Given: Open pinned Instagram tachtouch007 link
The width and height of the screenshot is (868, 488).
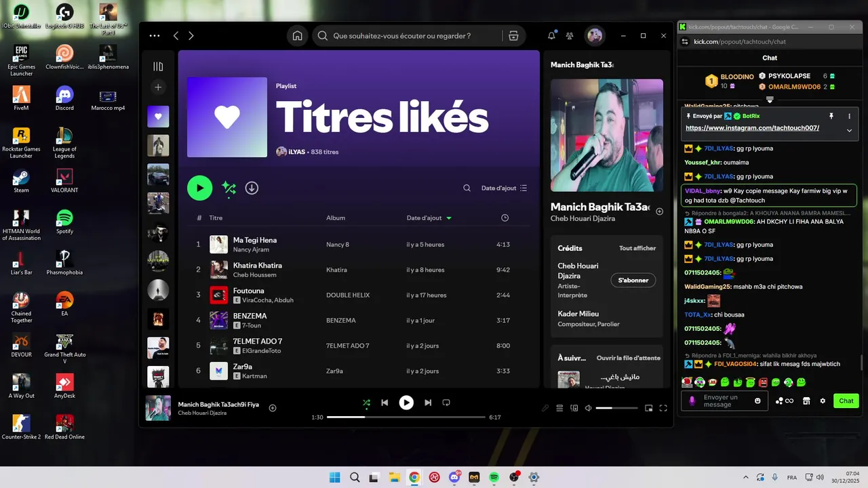Looking at the screenshot, I should pyautogui.click(x=752, y=127).
